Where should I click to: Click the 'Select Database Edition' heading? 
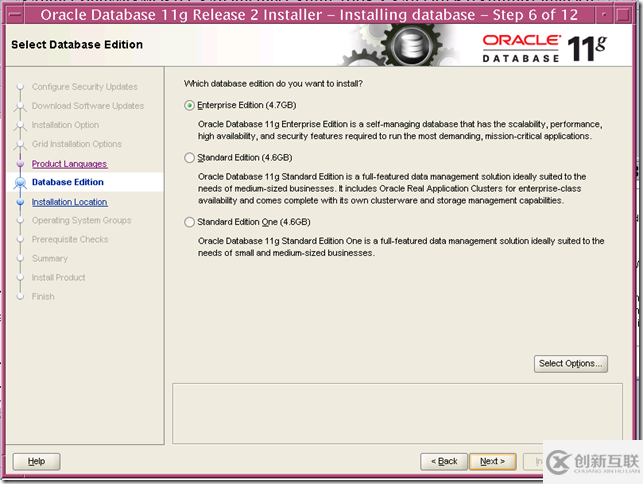[x=77, y=45]
